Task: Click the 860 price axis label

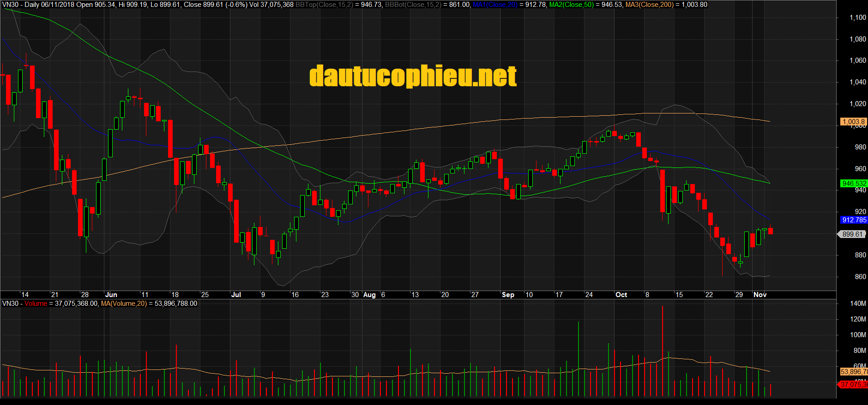Action: click(861, 277)
